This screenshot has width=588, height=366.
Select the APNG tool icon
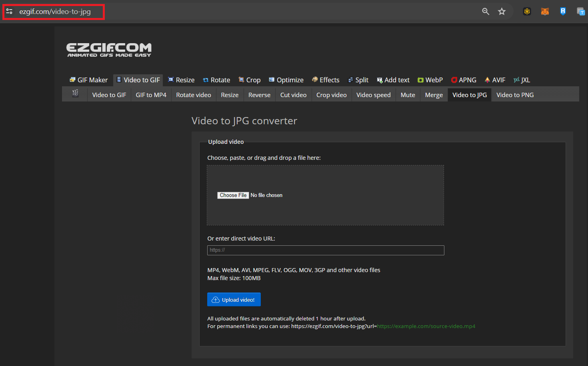[x=454, y=80]
